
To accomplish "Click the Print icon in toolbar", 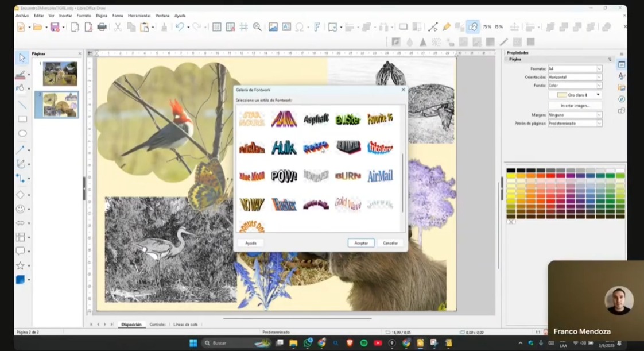I will click(x=102, y=27).
